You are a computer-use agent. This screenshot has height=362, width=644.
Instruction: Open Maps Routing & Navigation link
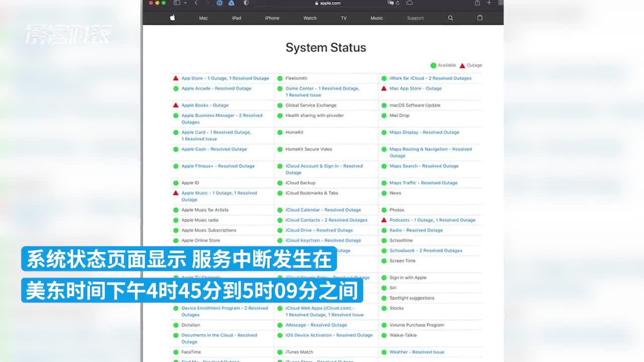(x=431, y=152)
